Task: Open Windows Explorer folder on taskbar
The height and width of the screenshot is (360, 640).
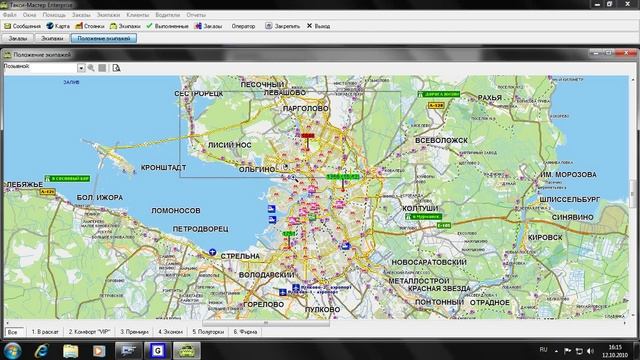Action: point(70,351)
